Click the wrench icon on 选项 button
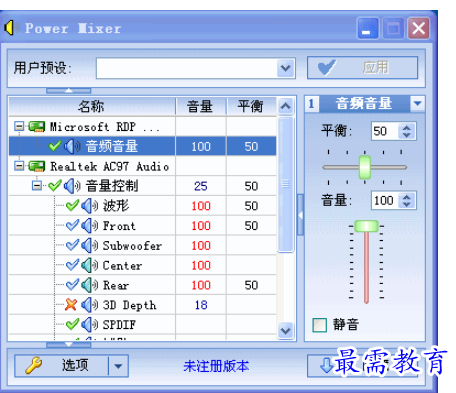 33,365
